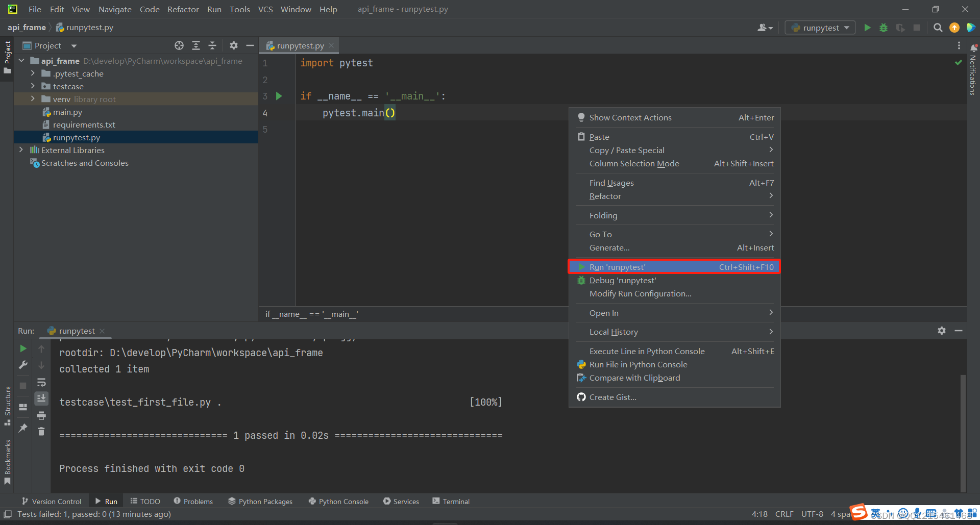Expand External Libraries node
The width and height of the screenshot is (980, 525).
21,150
